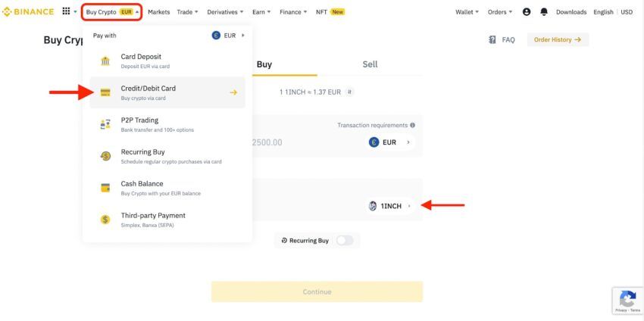Open the apps grid icon beside Binance logo

(66, 11)
